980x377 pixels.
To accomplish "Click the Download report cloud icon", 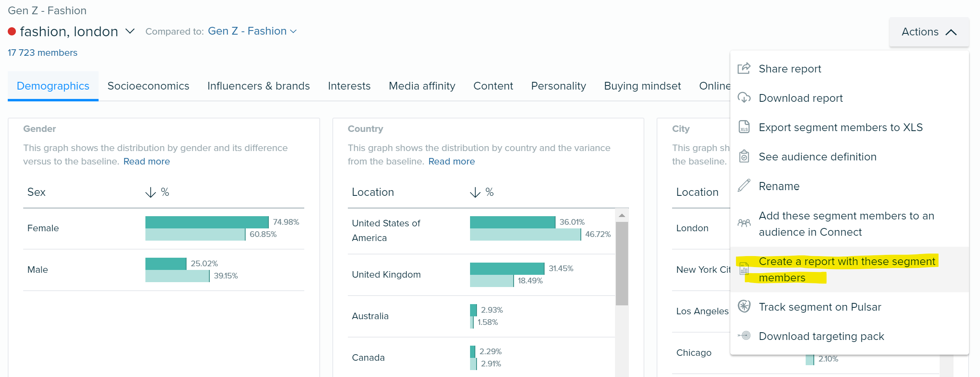I will [x=744, y=98].
